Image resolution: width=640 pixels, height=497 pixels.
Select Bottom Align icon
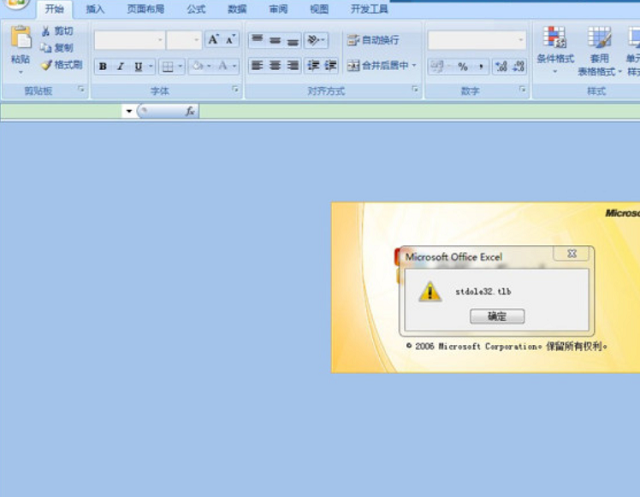coord(293,40)
